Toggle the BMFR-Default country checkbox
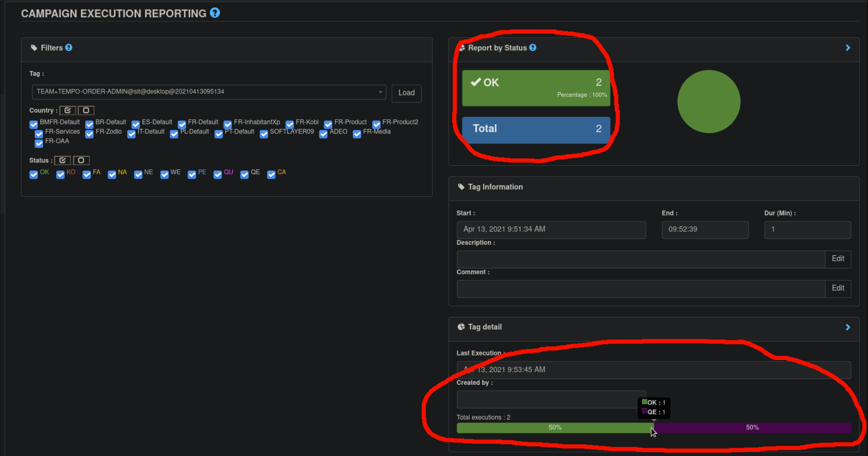 (x=34, y=125)
